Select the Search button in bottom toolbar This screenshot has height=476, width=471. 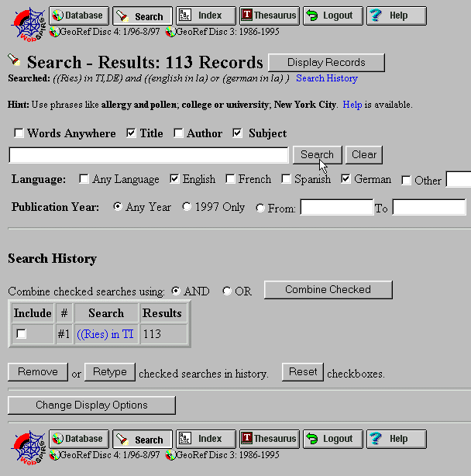click(143, 439)
